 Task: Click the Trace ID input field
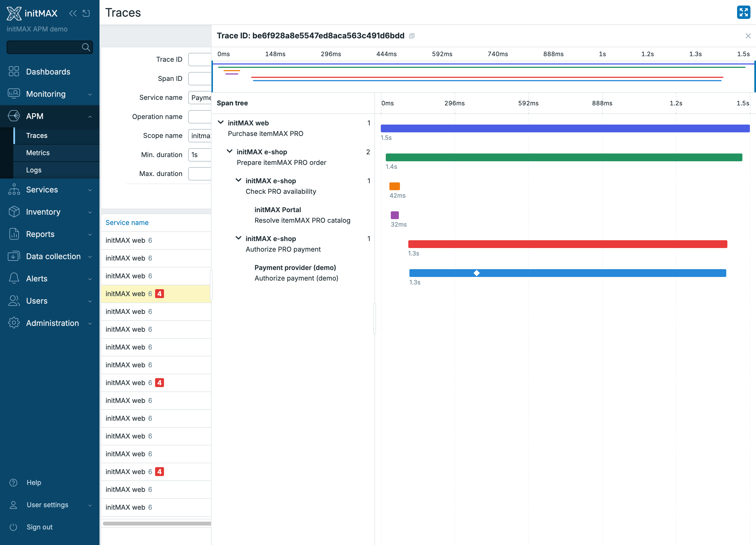point(200,60)
